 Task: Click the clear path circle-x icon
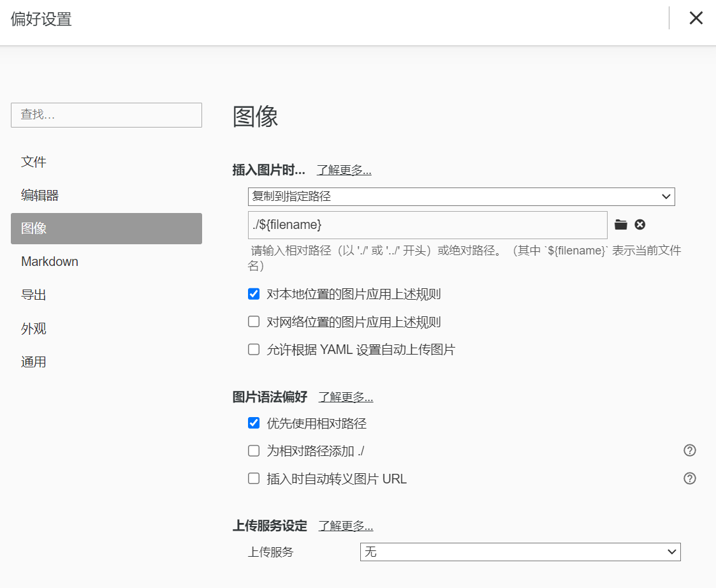click(x=640, y=224)
